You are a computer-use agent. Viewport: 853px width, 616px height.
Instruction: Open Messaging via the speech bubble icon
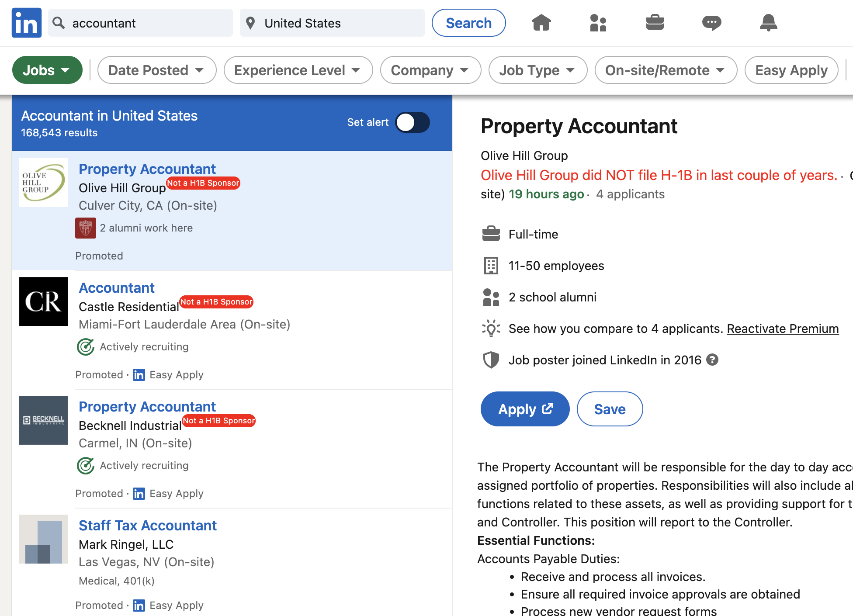(x=712, y=23)
